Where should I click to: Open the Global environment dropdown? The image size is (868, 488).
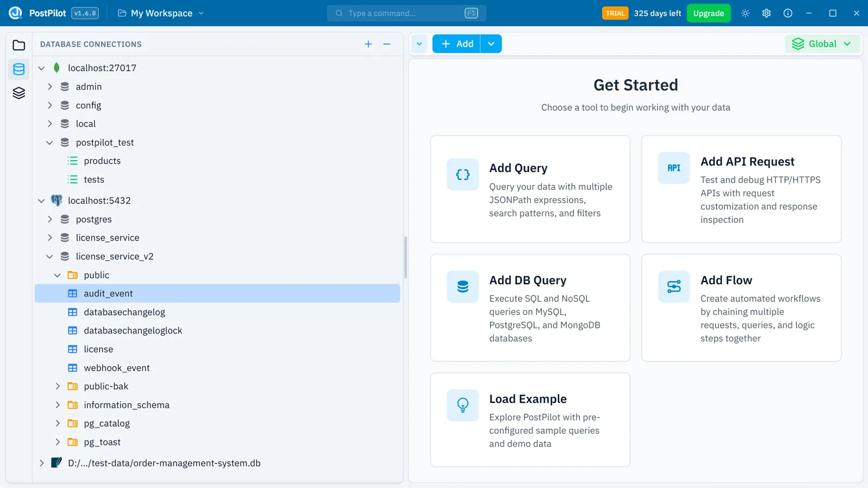(x=822, y=44)
